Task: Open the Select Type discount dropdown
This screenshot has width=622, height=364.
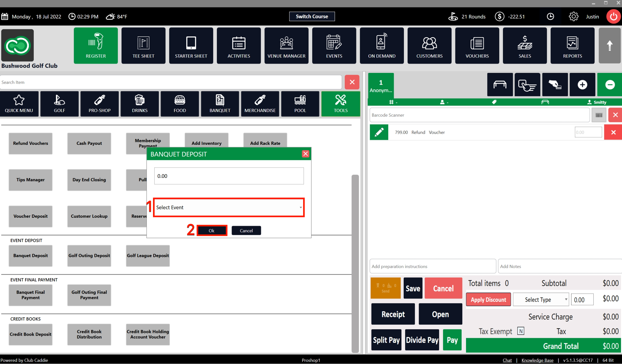Action: coord(540,300)
